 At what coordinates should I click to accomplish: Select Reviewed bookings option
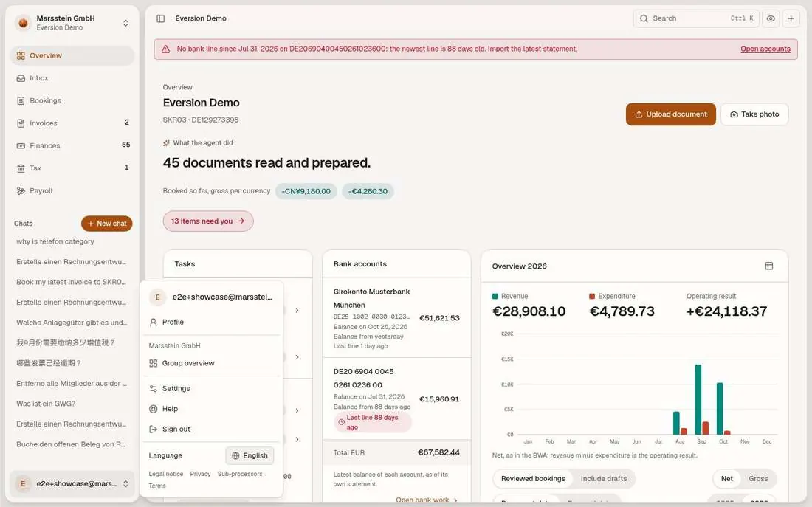point(533,478)
